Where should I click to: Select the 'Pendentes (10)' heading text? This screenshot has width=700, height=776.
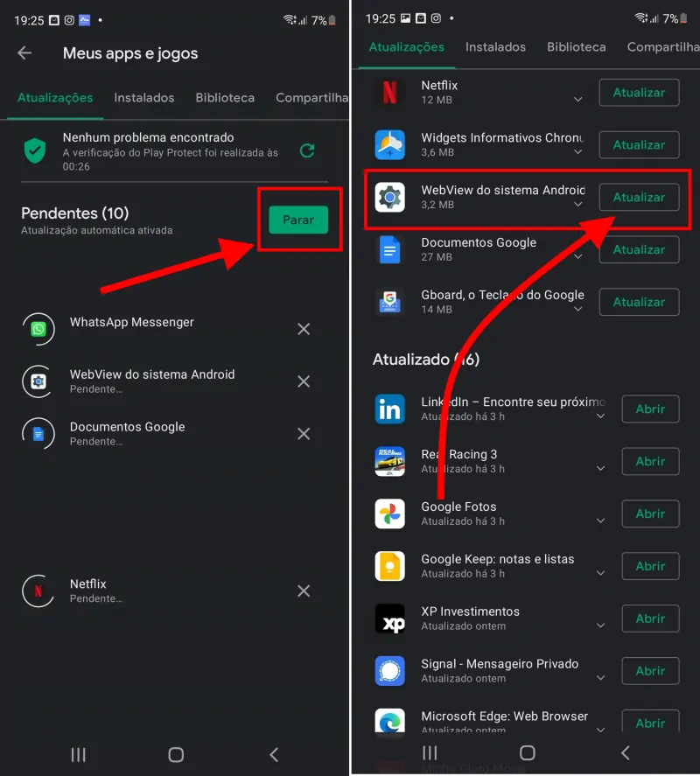pyautogui.click(x=74, y=213)
